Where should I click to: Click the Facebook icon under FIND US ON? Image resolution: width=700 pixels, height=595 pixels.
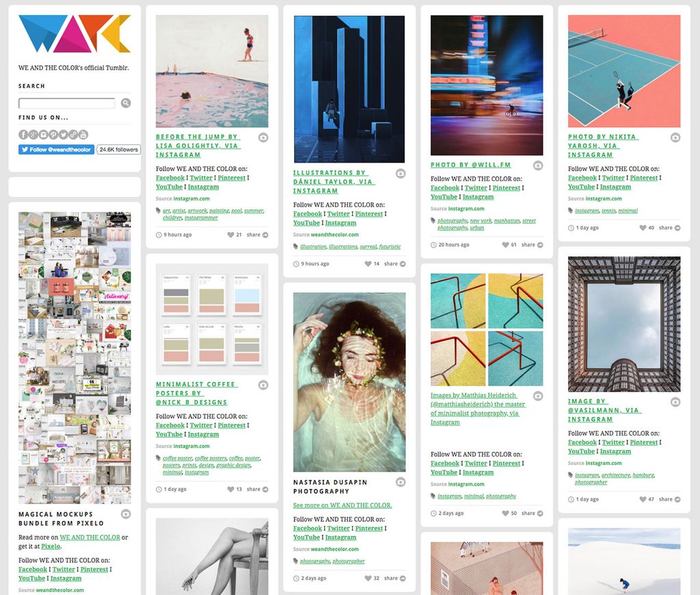tap(23, 134)
